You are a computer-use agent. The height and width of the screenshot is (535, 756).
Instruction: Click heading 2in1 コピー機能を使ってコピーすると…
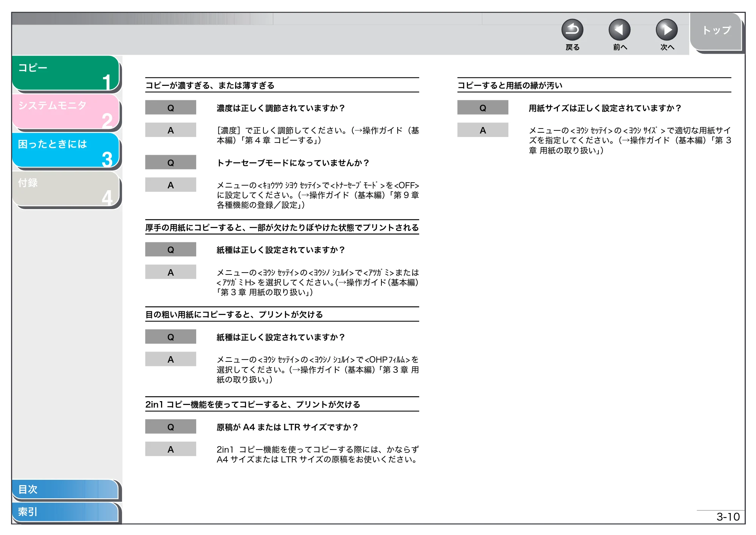(253, 405)
